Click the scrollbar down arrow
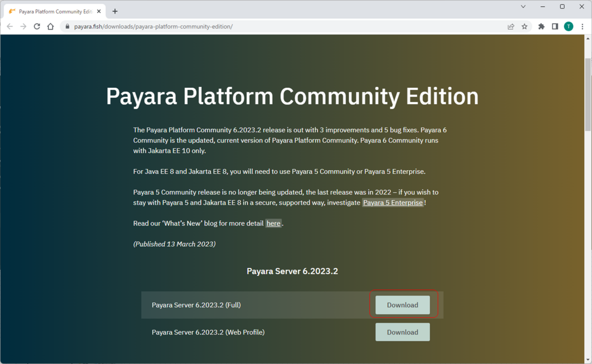Viewport: 592px width, 364px height. point(588,359)
